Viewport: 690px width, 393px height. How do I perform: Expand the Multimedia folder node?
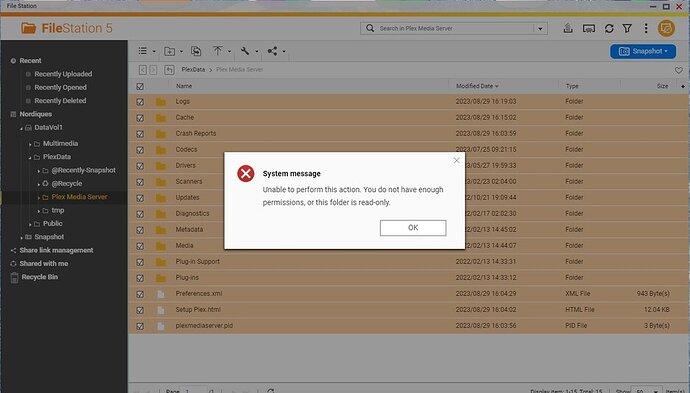click(x=30, y=144)
